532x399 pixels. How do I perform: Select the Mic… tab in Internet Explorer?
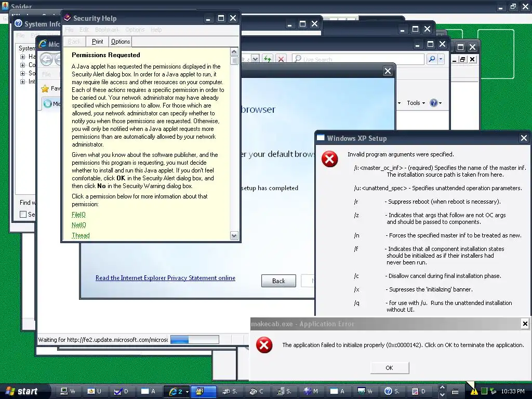tap(51, 103)
